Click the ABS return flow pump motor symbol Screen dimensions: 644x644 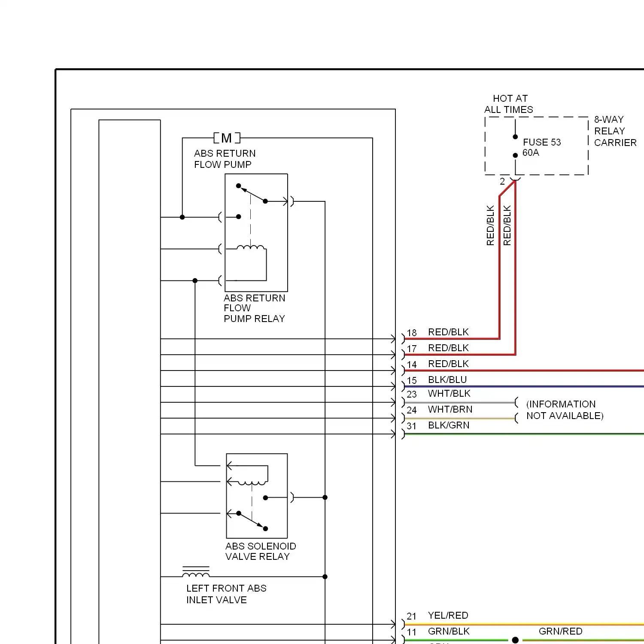(227, 138)
